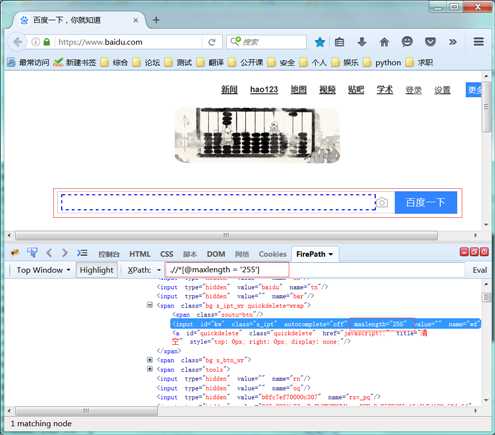The width and height of the screenshot is (495, 435).
Task: Click the a id quickdelete node row
Action: [x=299, y=337]
